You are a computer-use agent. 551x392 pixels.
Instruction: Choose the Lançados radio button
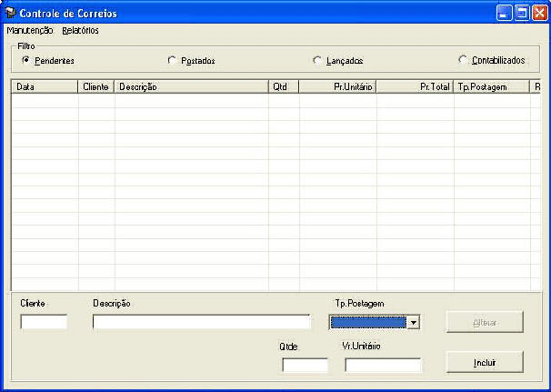point(317,61)
